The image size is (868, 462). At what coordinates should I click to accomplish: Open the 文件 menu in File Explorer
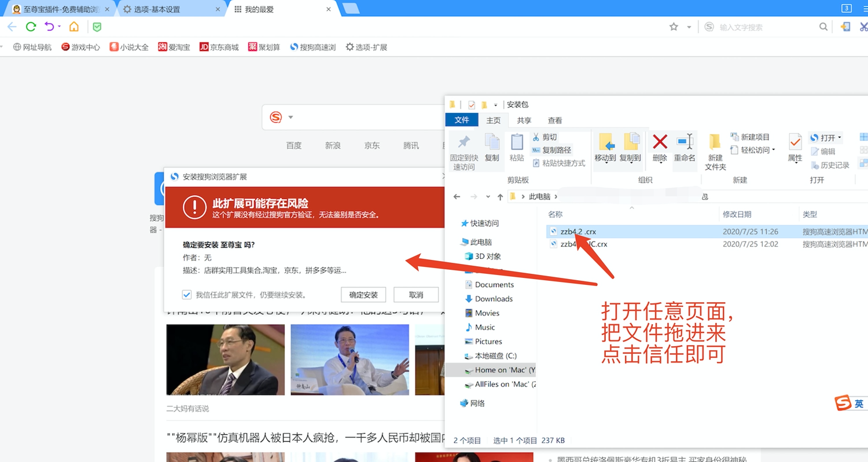(462, 120)
